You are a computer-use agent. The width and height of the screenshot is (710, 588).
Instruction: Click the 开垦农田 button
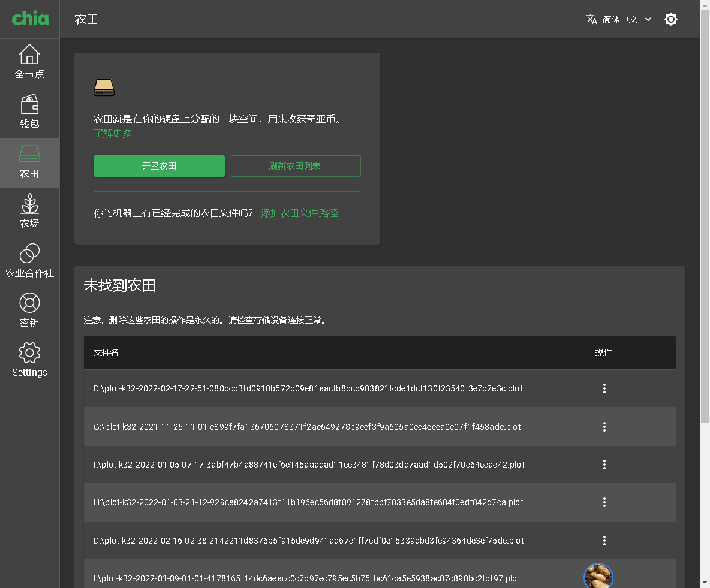[x=159, y=166]
